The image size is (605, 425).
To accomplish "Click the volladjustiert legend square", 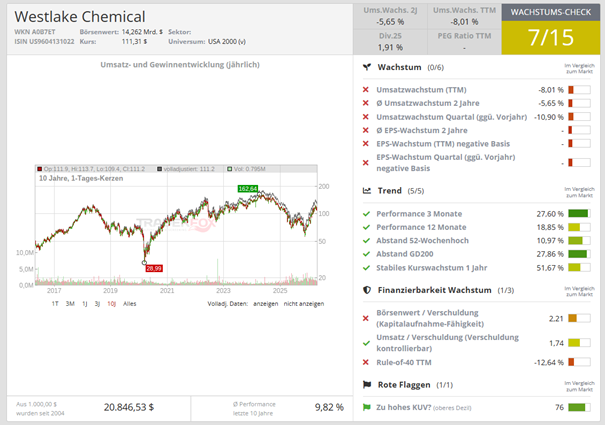I will click(x=159, y=169).
